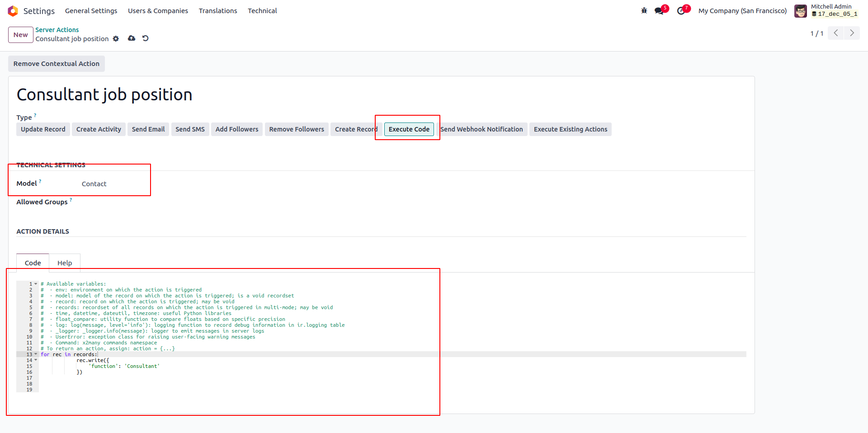The image size is (868, 433).
Task: Open the Technical menu
Action: coord(262,11)
